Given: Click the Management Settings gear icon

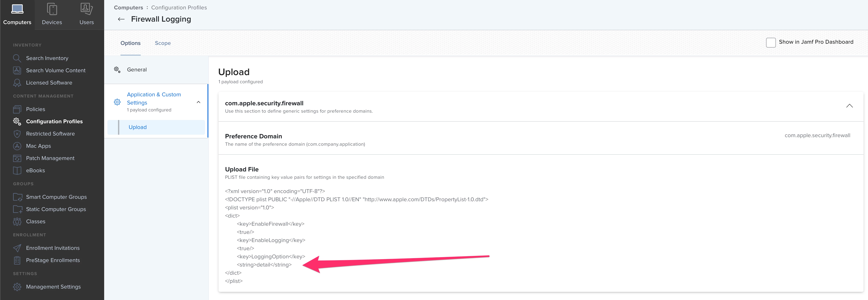Looking at the screenshot, I should point(17,287).
